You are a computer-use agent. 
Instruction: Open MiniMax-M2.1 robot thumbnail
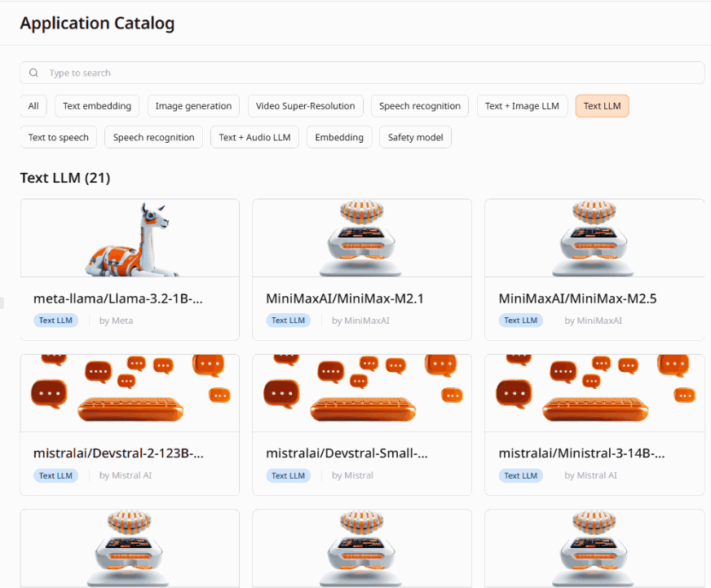(x=362, y=238)
